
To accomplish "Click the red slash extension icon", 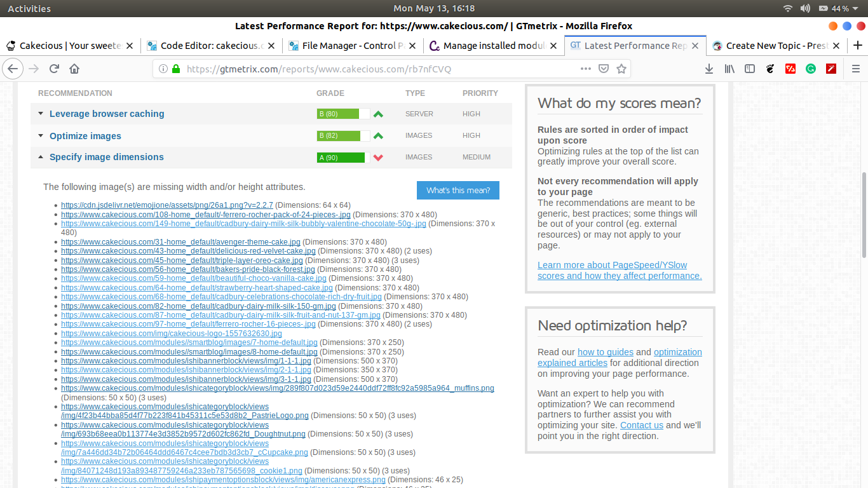I will click(x=790, y=69).
